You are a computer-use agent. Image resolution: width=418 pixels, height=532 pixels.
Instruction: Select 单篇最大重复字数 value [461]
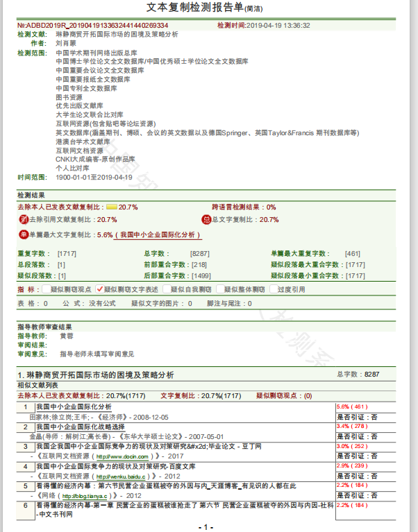coord(353,254)
